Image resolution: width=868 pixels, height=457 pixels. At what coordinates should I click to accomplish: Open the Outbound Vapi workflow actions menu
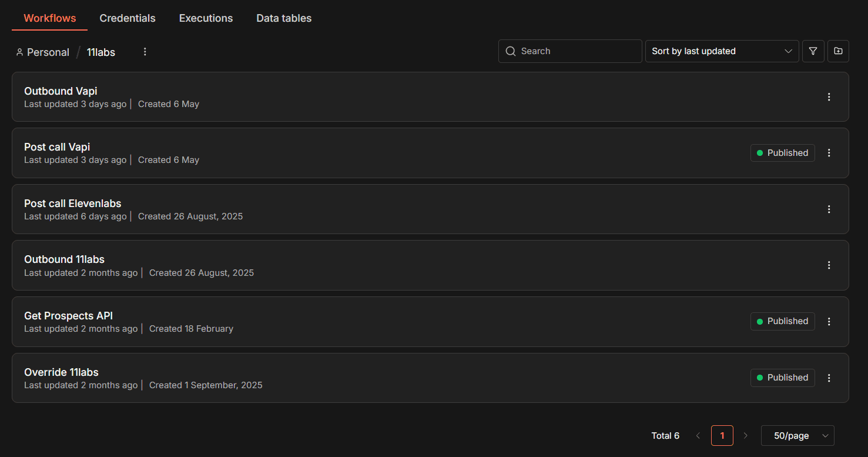click(829, 97)
